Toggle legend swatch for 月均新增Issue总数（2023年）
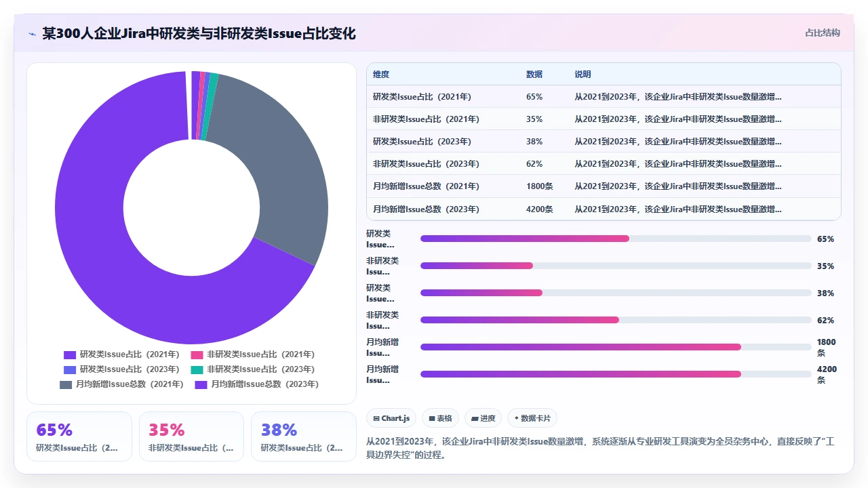868x488 pixels. [x=201, y=384]
